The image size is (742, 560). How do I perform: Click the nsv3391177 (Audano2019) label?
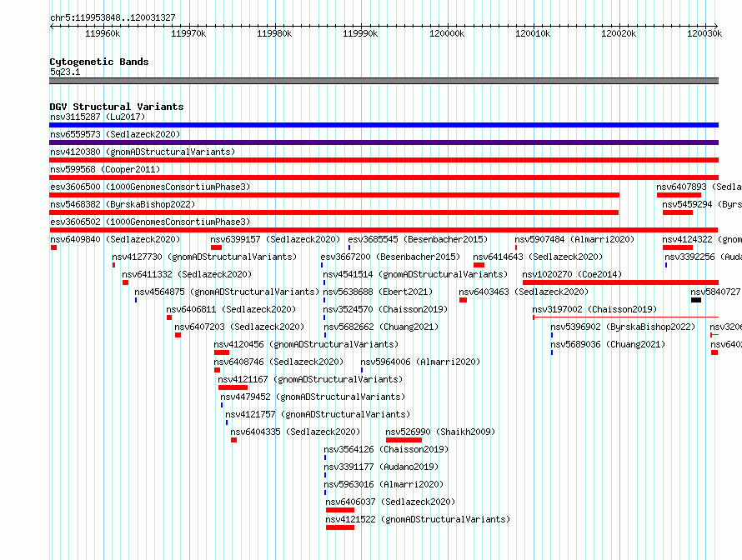click(381, 467)
